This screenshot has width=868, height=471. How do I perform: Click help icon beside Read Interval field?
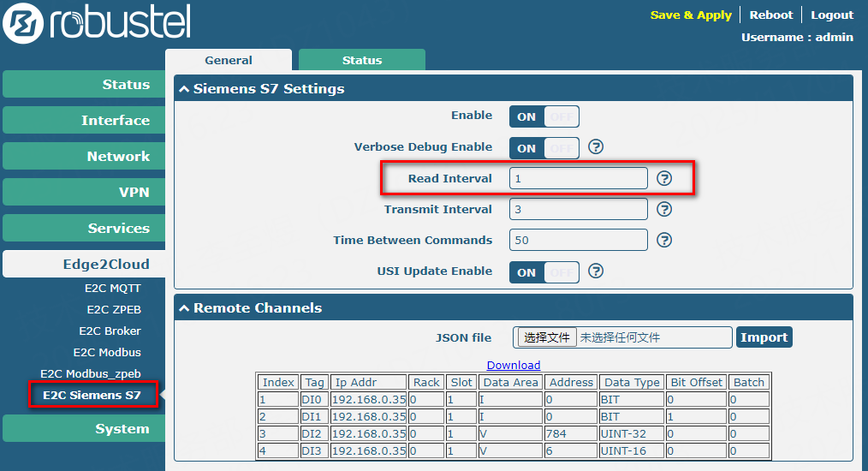[664, 178]
